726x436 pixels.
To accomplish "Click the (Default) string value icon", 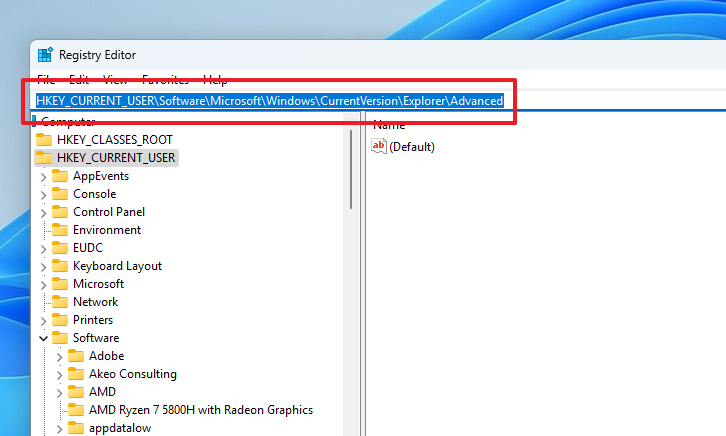I will point(379,146).
